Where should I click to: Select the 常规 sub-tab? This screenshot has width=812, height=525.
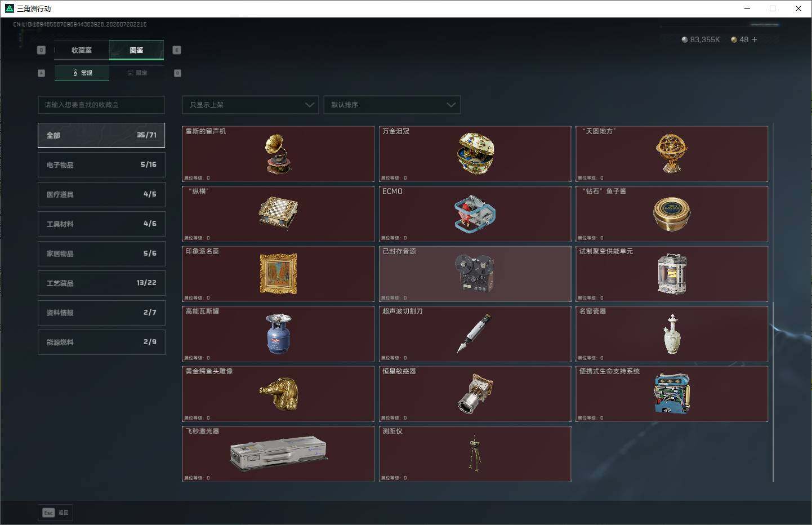[x=82, y=73]
